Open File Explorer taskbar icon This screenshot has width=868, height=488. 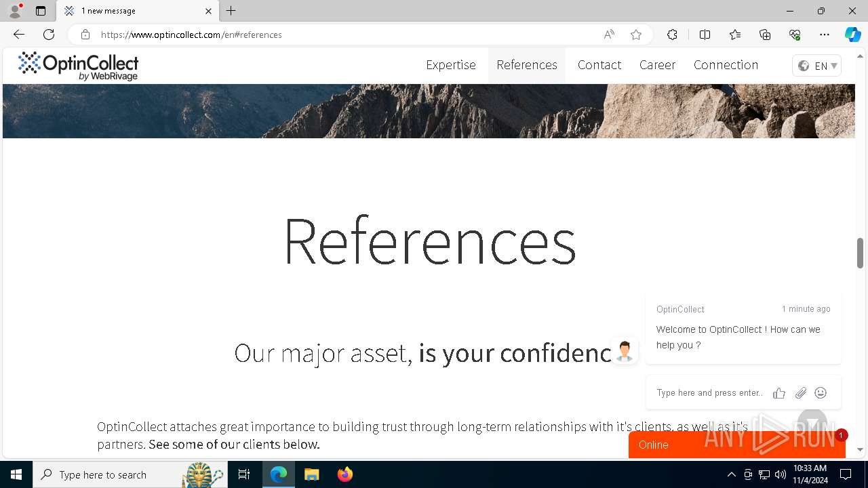[x=311, y=474]
